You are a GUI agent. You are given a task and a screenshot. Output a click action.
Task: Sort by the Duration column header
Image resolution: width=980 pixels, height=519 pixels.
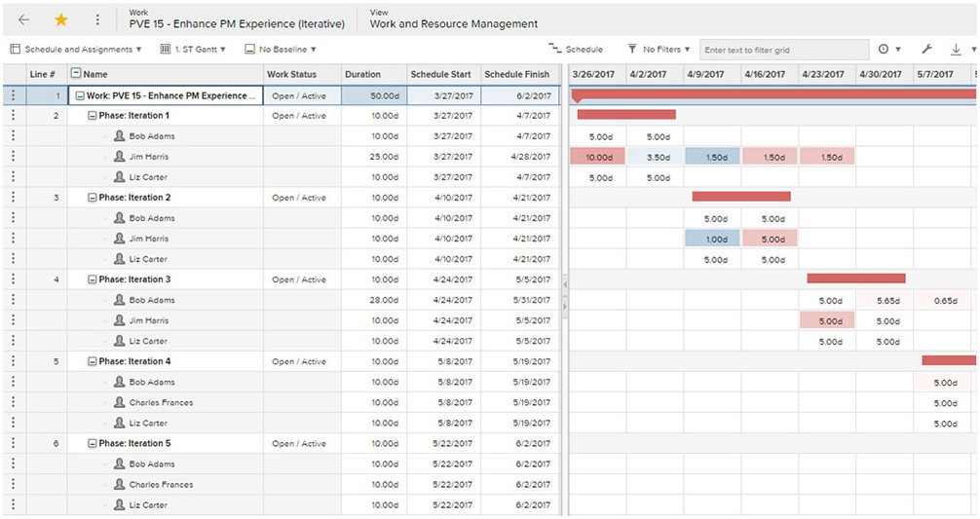374,74
